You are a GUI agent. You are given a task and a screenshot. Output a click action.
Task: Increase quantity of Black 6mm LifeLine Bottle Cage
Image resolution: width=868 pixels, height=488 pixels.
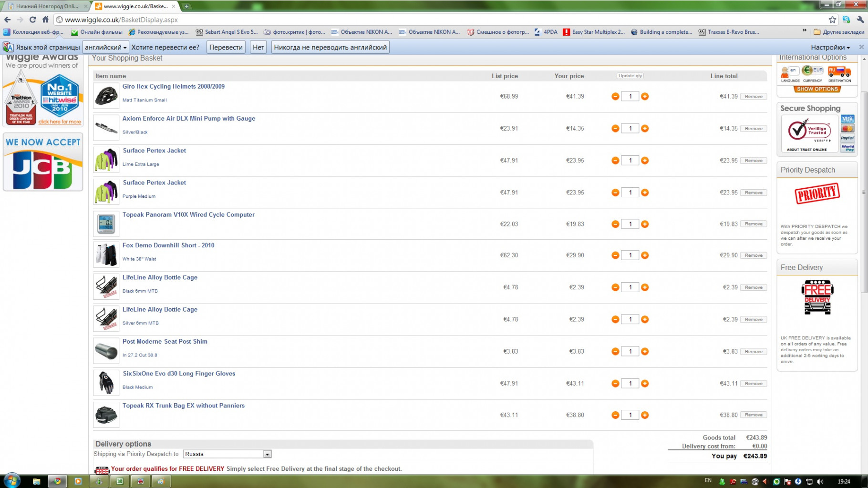pos(645,287)
